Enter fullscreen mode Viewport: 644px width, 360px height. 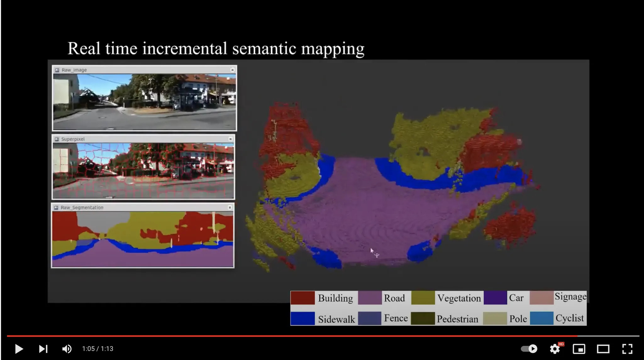pos(627,349)
